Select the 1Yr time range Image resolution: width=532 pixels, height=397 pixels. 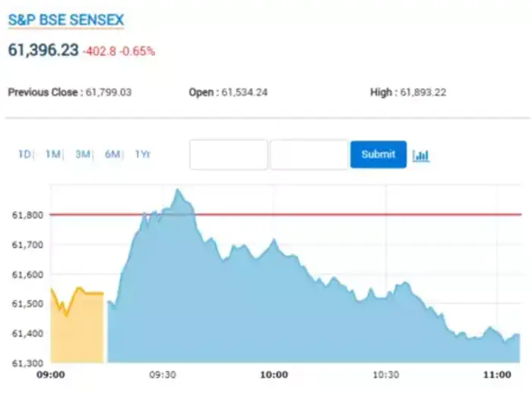[142, 154]
